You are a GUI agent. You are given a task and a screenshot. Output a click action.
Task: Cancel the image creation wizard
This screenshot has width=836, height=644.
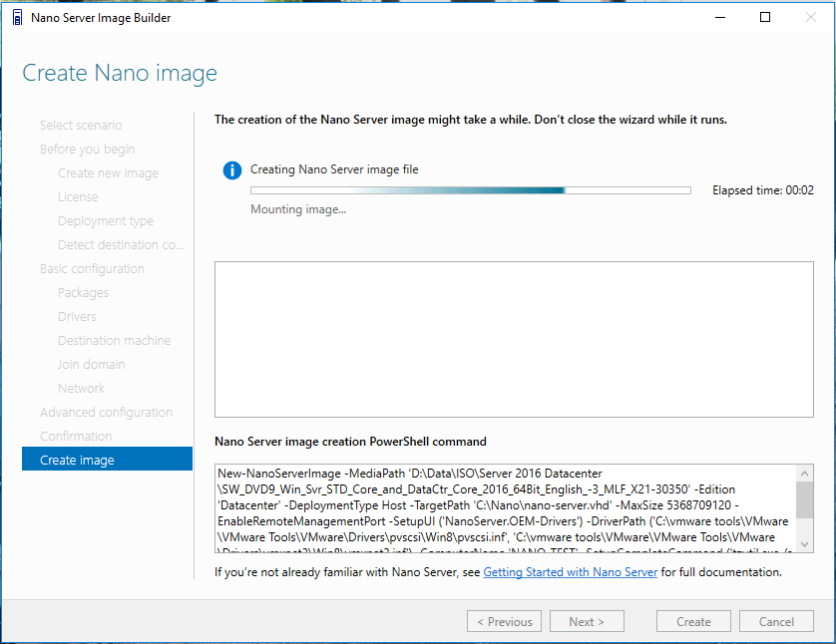pos(776,621)
